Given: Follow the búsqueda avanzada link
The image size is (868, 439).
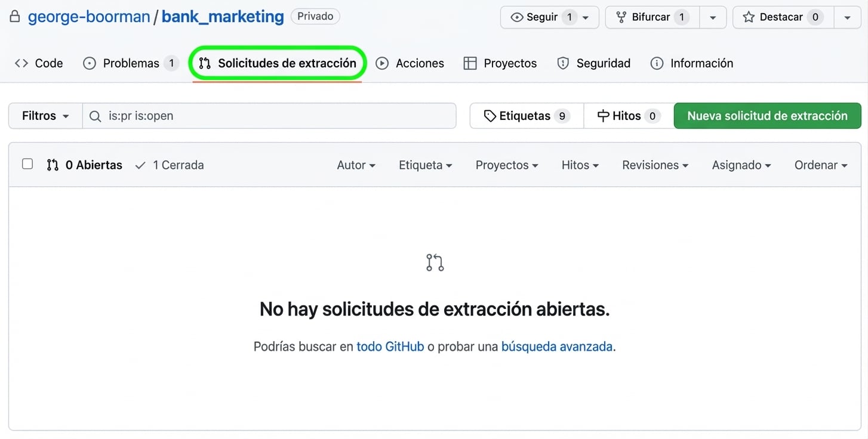Looking at the screenshot, I should tap(557, 347).
